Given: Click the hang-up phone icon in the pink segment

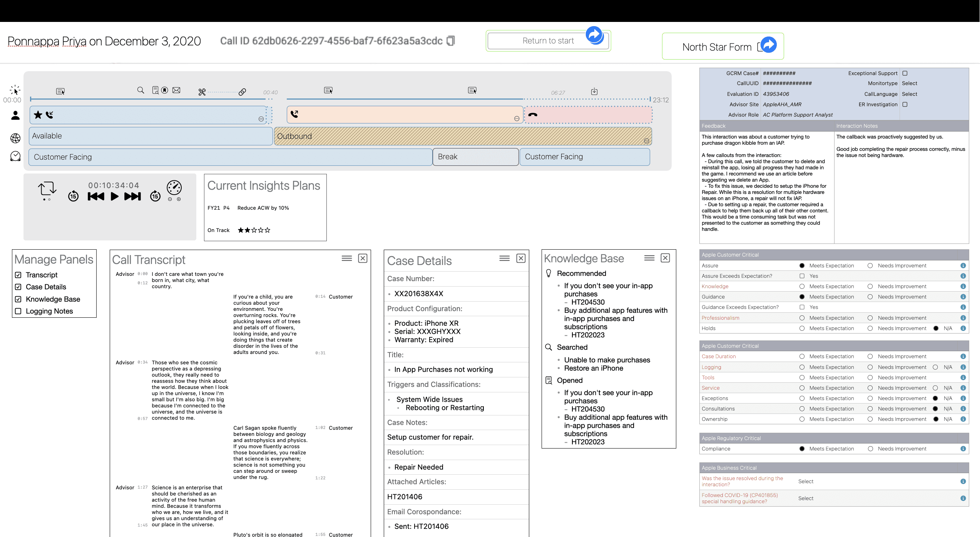Looking at the screenshot, I should (533, 115).
